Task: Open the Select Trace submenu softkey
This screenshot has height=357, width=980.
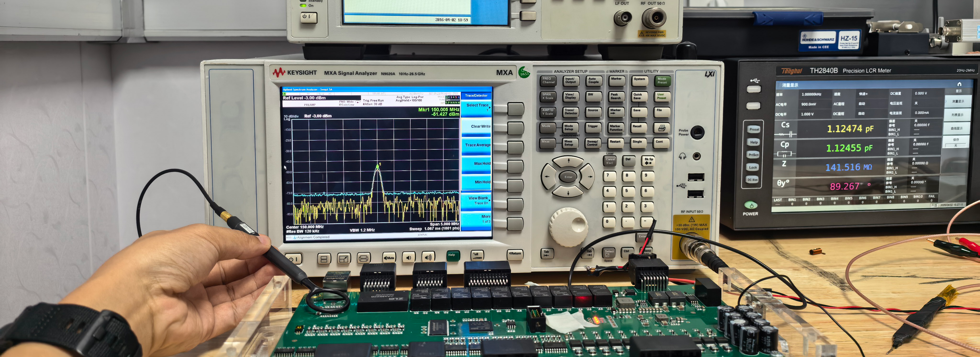Action: click(476, 108)
